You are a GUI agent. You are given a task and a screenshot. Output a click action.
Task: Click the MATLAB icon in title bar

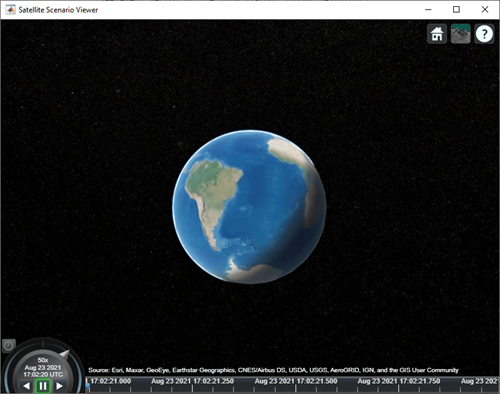[10, 10]
